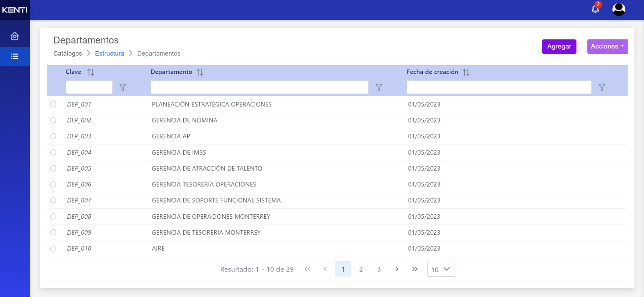Expand the Acciones dropdown button

(x=607, y=46)
